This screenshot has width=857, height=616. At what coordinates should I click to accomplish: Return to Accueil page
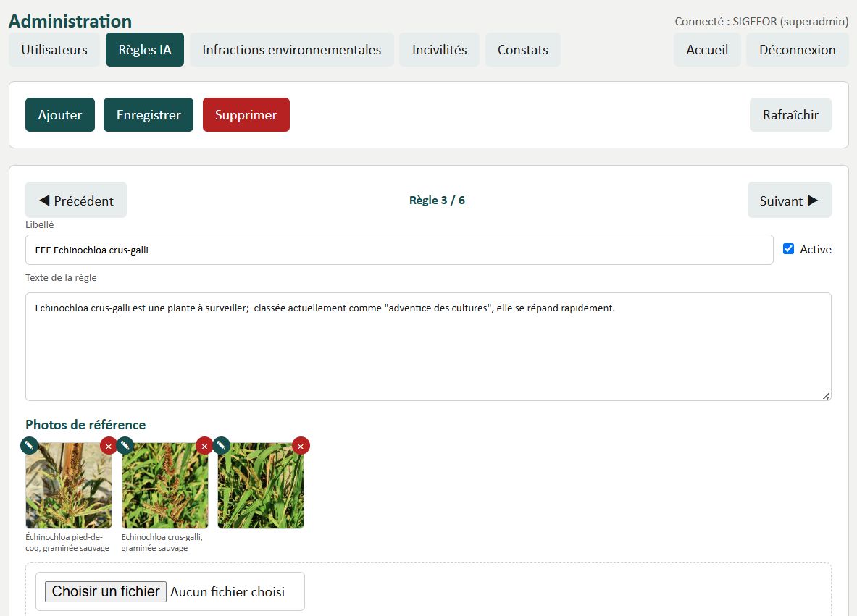(x=707, y=50)
